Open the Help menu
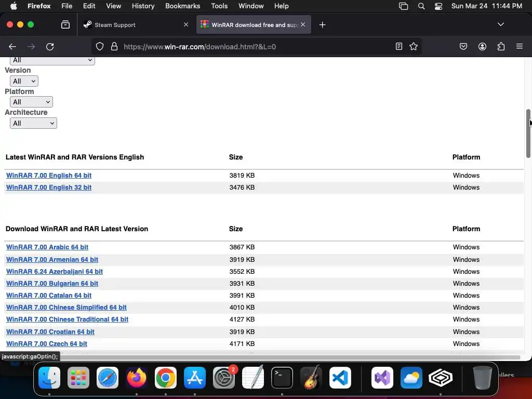 [281, 6]
